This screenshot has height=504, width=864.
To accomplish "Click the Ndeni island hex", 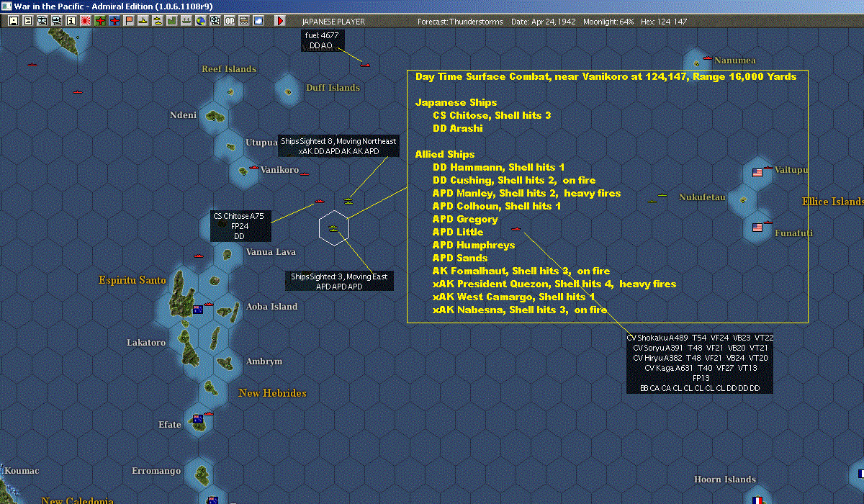I will 213,116.
